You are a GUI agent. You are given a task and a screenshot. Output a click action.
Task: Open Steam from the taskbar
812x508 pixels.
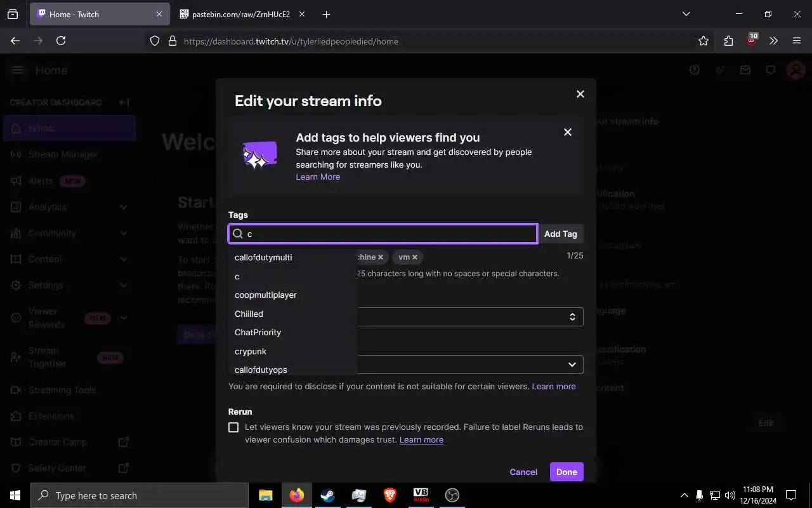click(x=328, y=495)
